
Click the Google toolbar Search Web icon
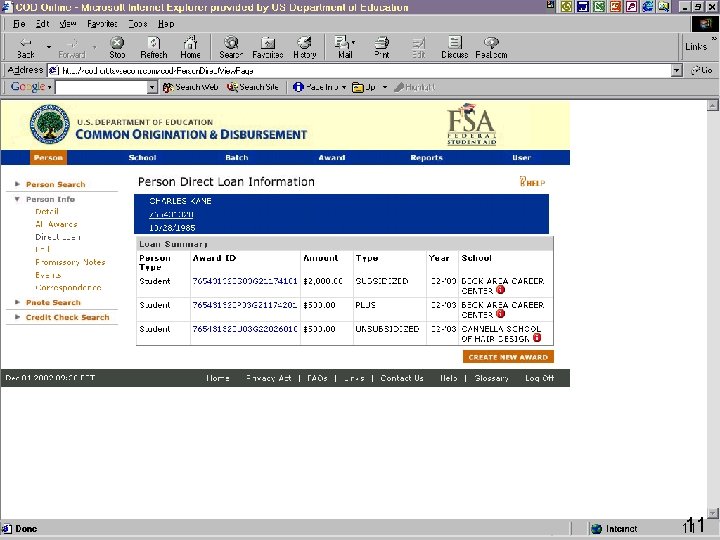(x=168, y=87)
